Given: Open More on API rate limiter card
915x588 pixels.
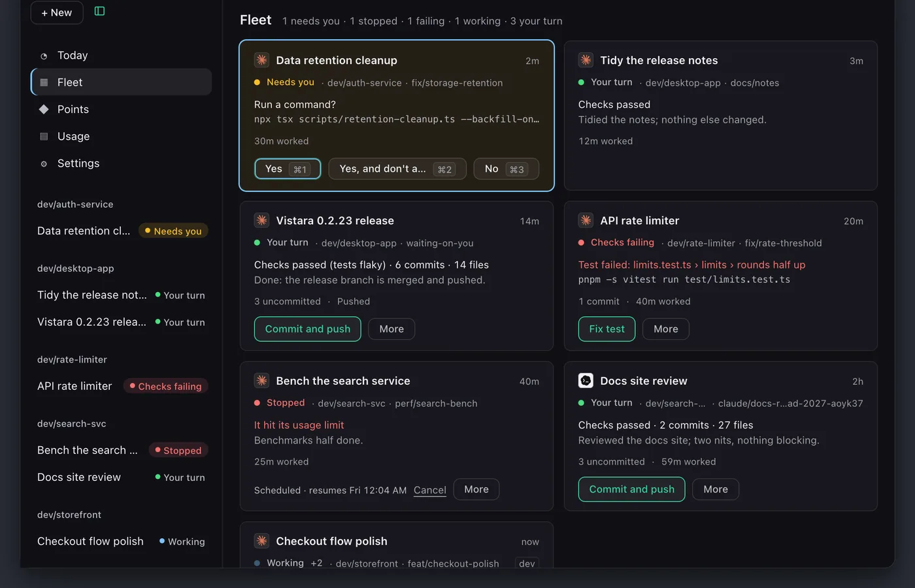Looking at the screenshot, I should (665, 329).
